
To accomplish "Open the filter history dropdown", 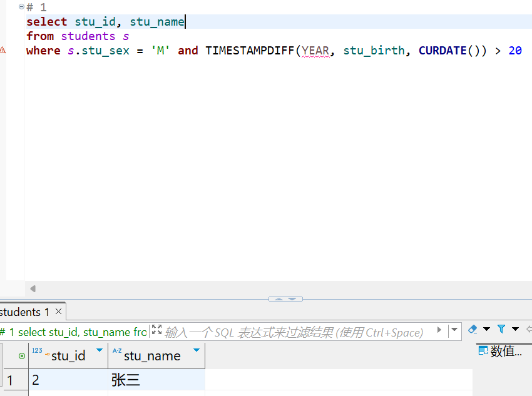I will pos(454,330).
